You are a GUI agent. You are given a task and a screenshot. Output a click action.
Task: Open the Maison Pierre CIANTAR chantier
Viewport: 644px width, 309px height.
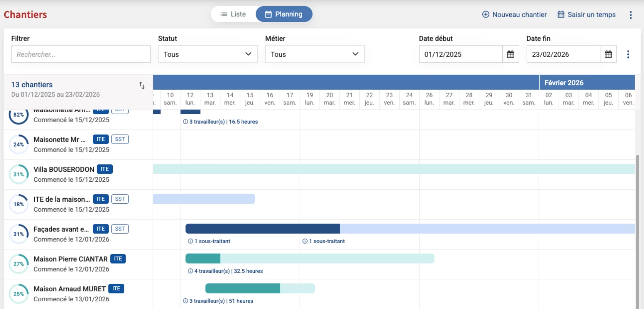pyautogui.click(x=71, y=259)
